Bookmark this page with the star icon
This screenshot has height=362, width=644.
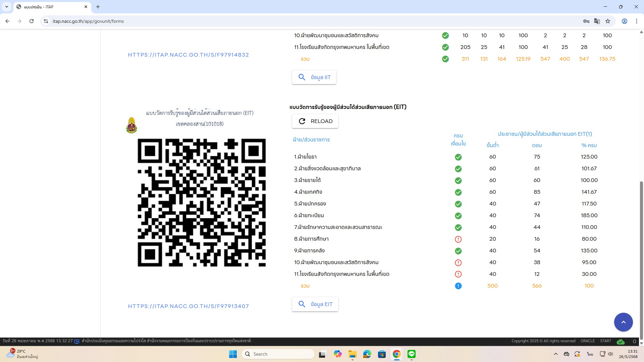(608, 21)
